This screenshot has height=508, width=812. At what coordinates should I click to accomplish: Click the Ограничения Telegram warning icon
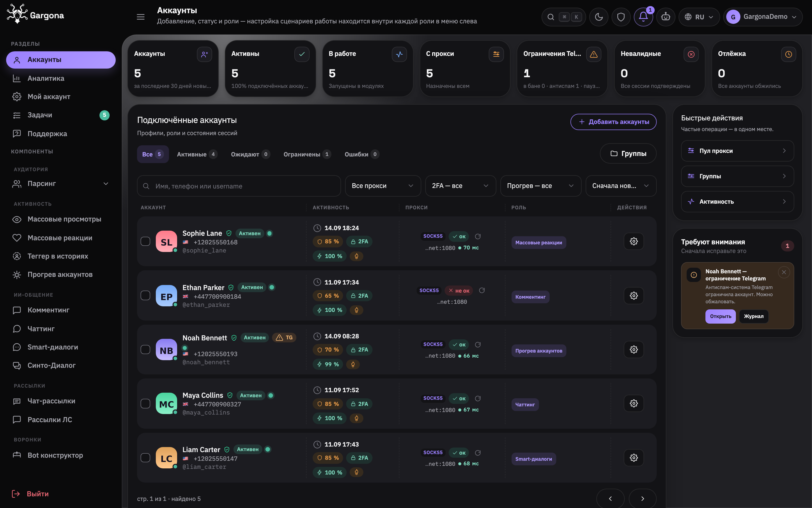click(x=594, y=54)
